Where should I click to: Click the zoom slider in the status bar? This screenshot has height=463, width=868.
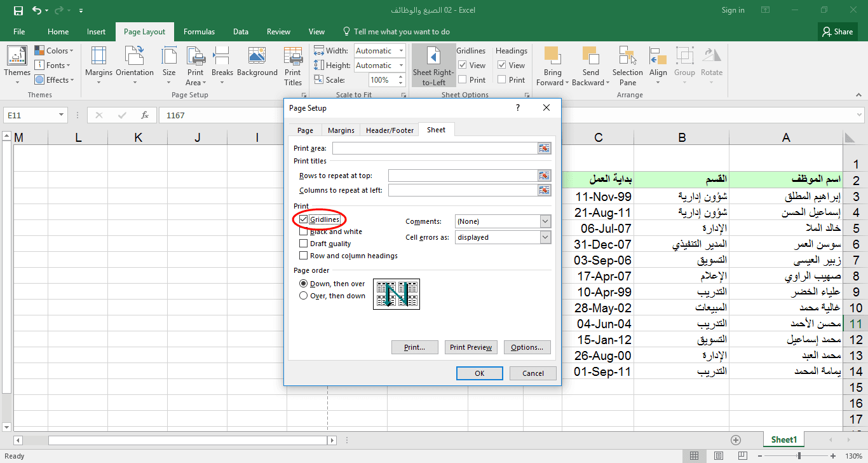[x=799, y=456]
